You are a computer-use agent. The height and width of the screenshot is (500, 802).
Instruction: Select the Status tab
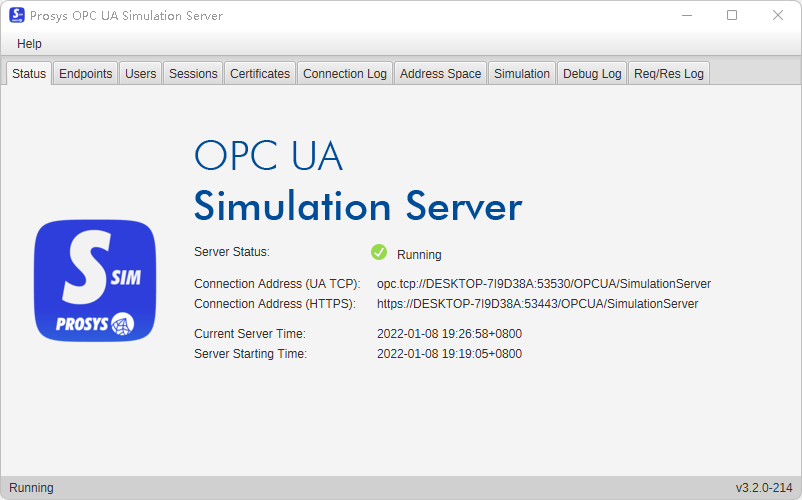(x=29, y=74)
